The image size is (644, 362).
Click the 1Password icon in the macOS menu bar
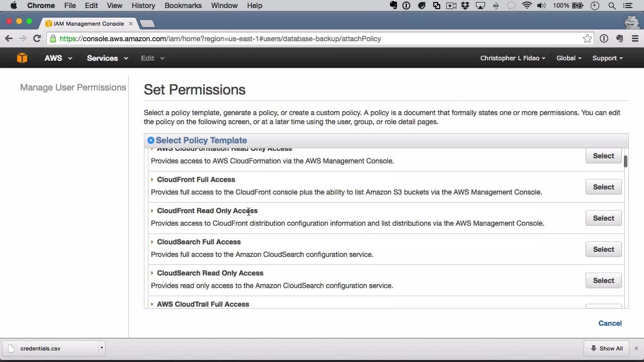click(407, 6)
